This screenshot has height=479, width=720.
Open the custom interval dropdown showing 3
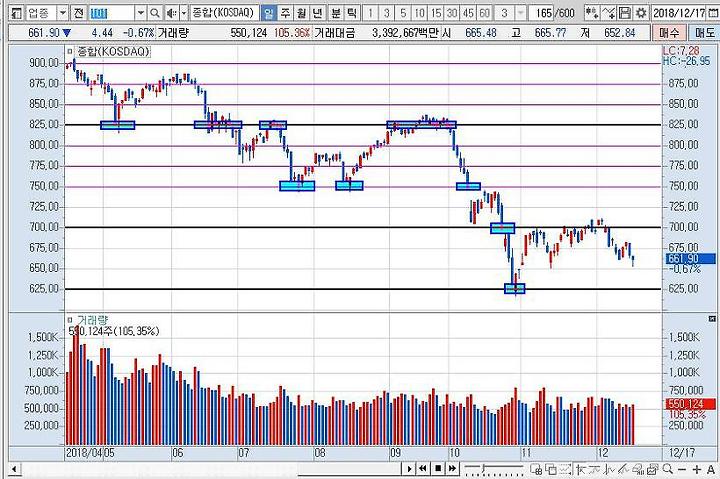[x=520, y=13]
